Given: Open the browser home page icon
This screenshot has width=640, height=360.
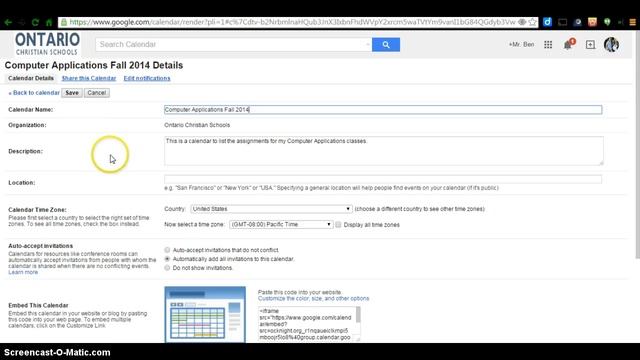Looking at the screenshot, I should [49, 22].
